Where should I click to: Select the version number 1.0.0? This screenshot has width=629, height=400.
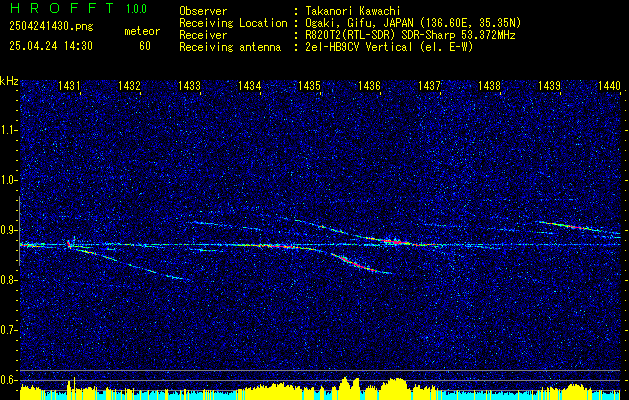136,8
